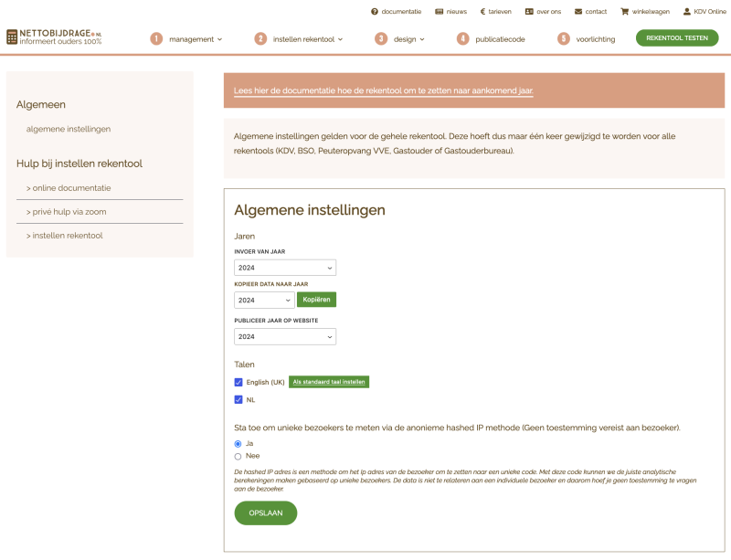The width and height of the screenshot is (731, 560).
Task: Select the Nee radio button
Action: (238, 456)
